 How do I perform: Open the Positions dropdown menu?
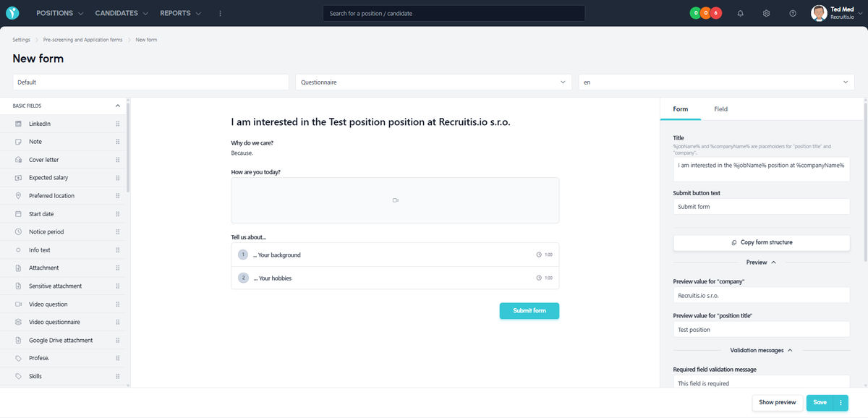coord(60,13)
